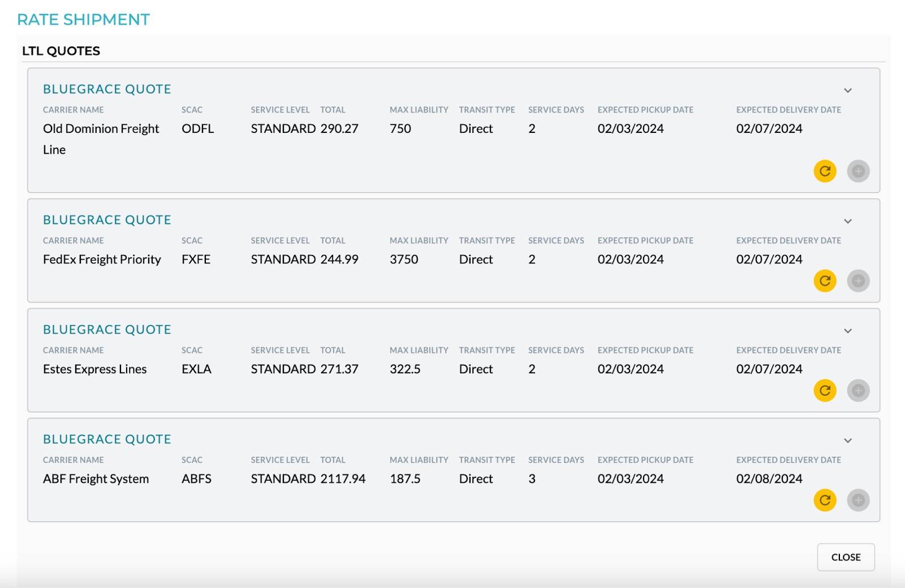This screenshot has width=905, height=588.
Task: Refresh the Estes Express Lines quote
Action: 825,391
